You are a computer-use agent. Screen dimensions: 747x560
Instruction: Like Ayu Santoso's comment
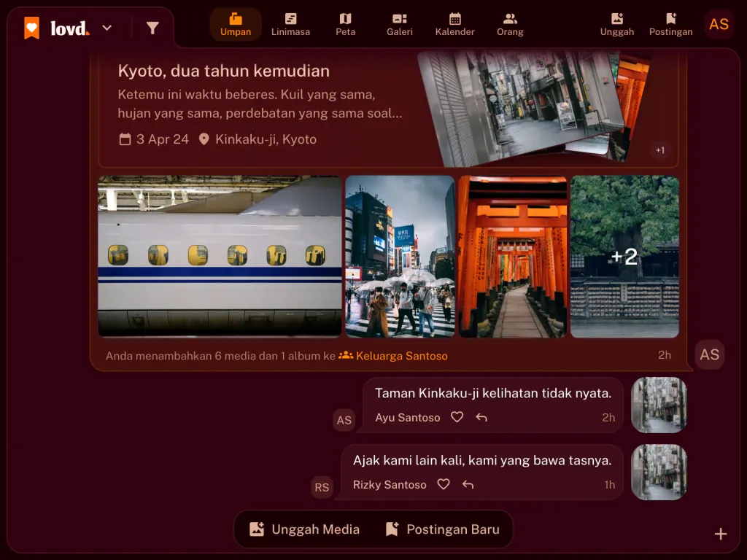pos(457,417)
